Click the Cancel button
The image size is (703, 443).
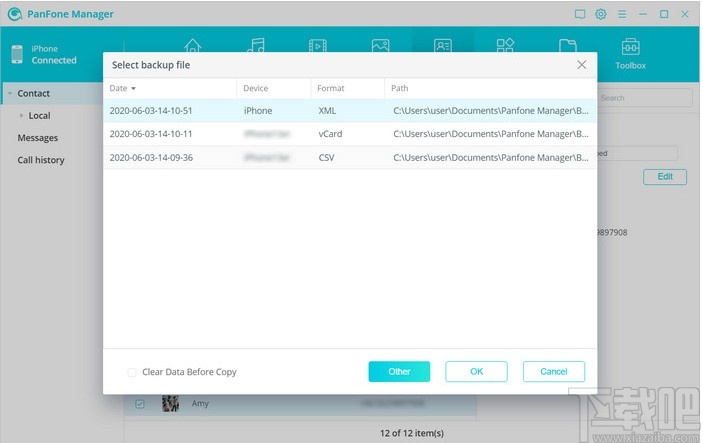click(554, 371)
